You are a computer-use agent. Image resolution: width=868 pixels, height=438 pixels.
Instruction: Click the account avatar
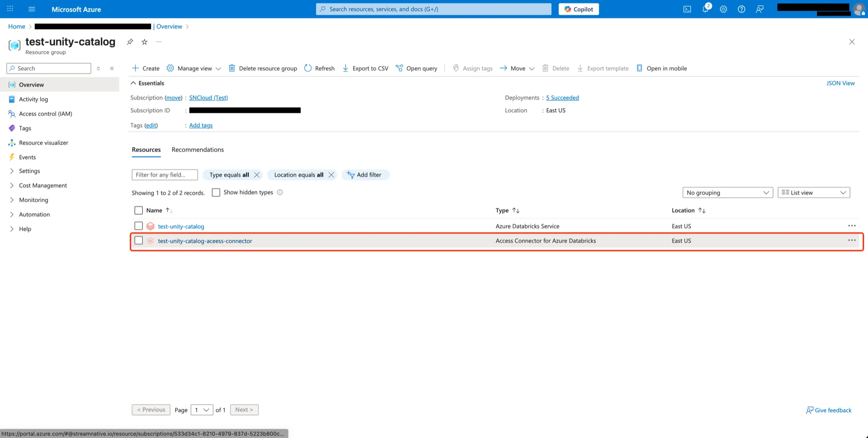click(859, 9)
